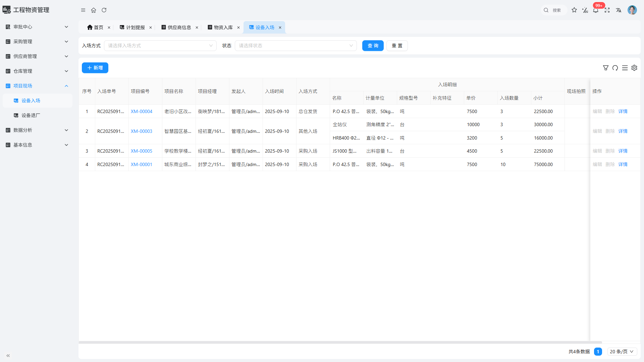Viewport: 644px width, 362px height.
Task: Open table column settings gear icon
Action: (634, 68)
